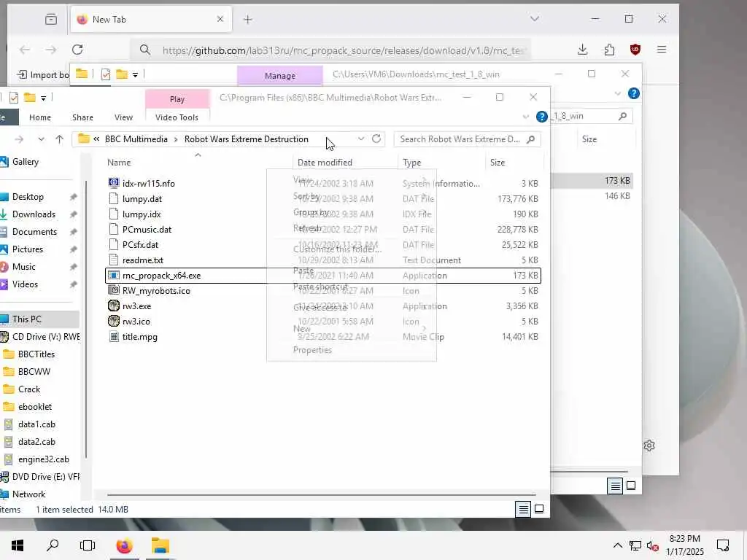The width and height of the screenshot is (747, 560).
Task: Select RW_myrobots.ico file
Action: [156, 290]
